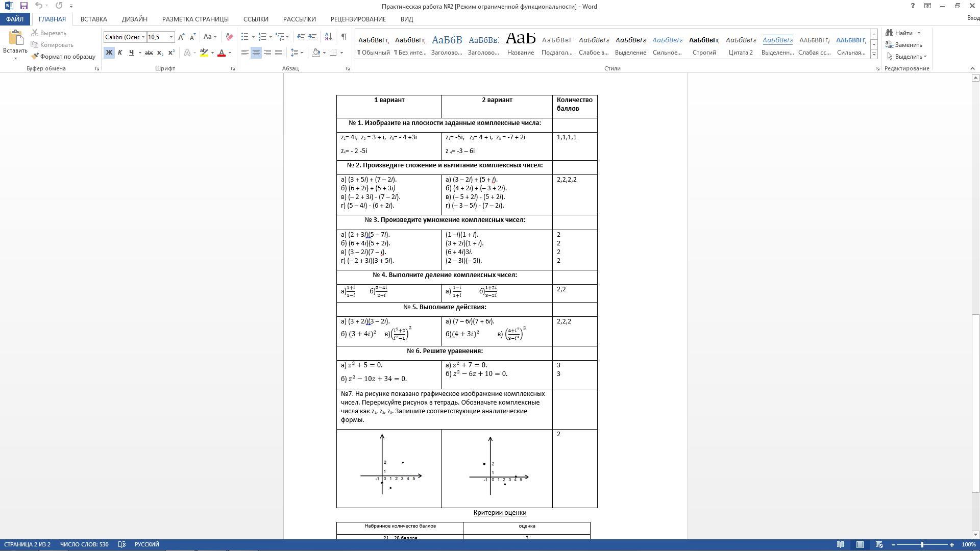
Task: Open the ВСТАВКА ribbon tab
Action: [x=93, y=19]
